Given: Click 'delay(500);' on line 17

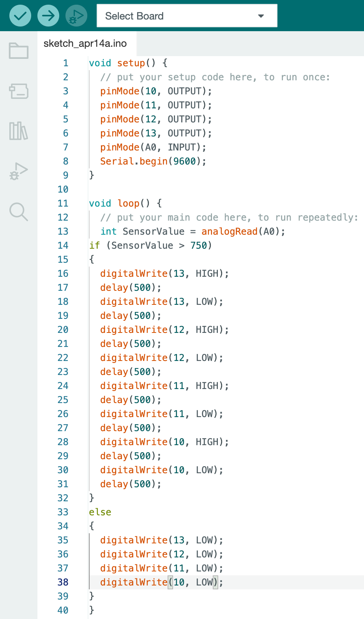Looking at the screenshot, I should 131,288.
